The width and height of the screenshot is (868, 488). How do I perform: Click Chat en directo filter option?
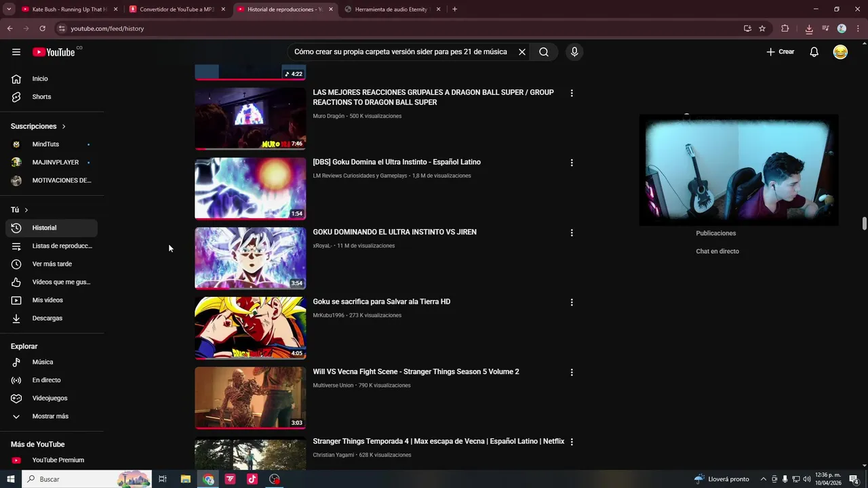(x=717, y=251)
